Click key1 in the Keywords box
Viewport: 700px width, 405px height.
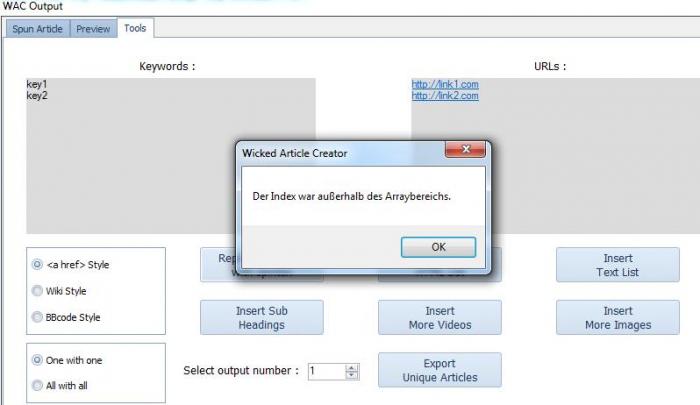point(37,84)
